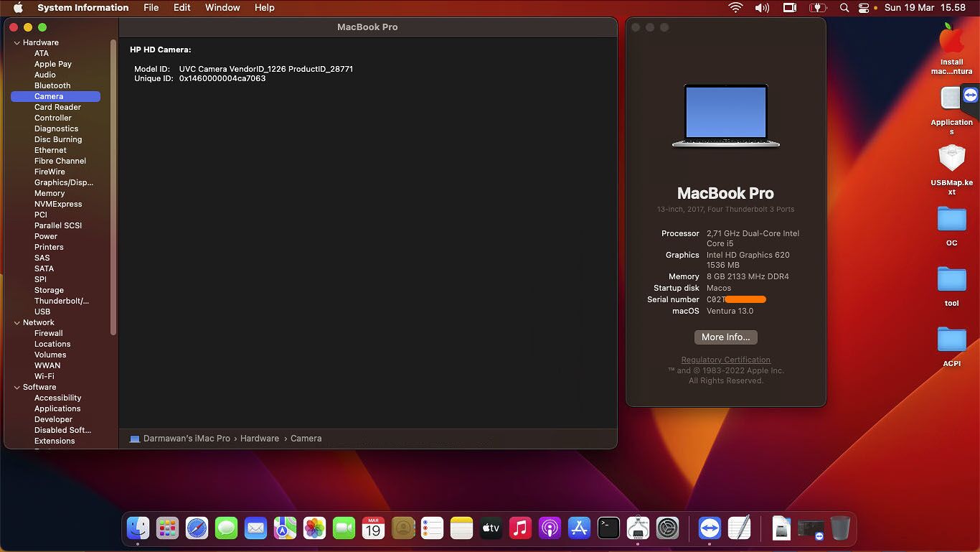
Task: Collapse the Hardware section in sidebar
Action: tap(17, 43)
